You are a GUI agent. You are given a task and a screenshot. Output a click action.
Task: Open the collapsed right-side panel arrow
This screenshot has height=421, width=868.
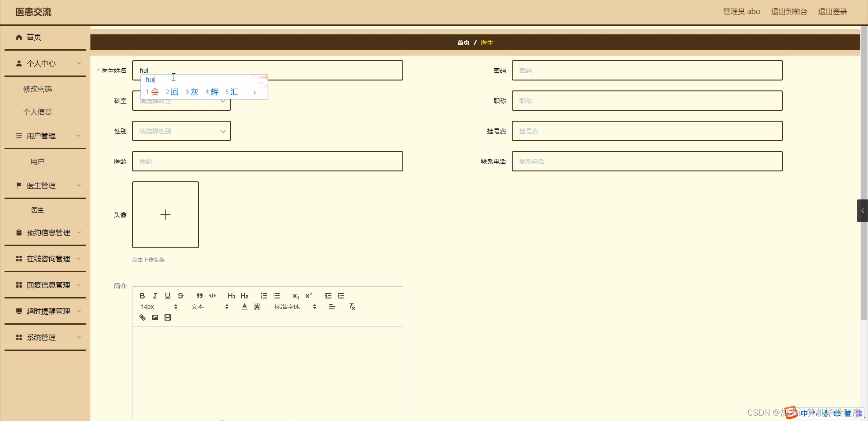coord(863,211)
